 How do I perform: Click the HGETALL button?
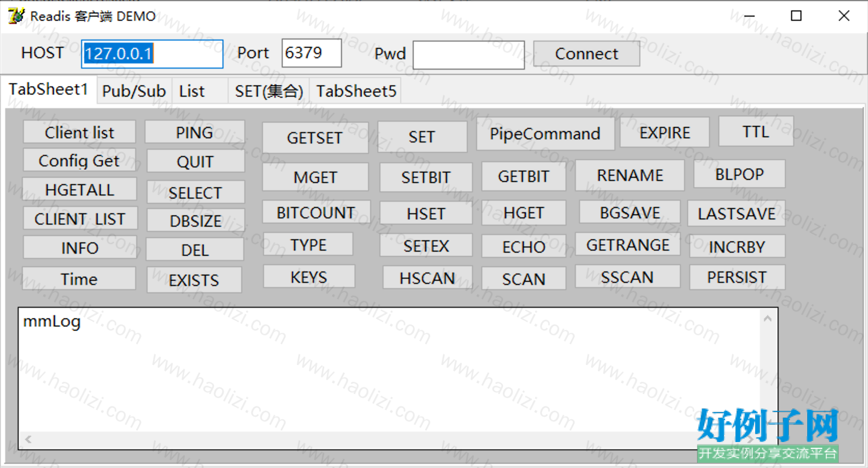80,189
